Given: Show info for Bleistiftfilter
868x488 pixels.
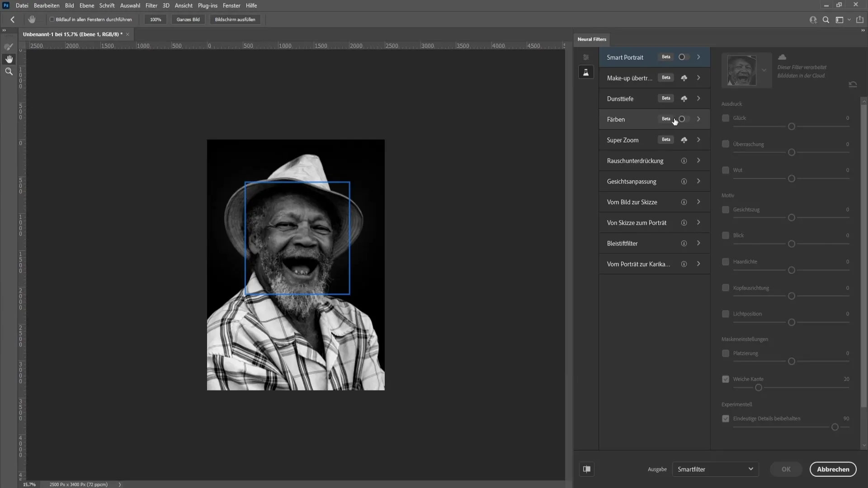Looking at the screenshot, I should pos(684,244).
